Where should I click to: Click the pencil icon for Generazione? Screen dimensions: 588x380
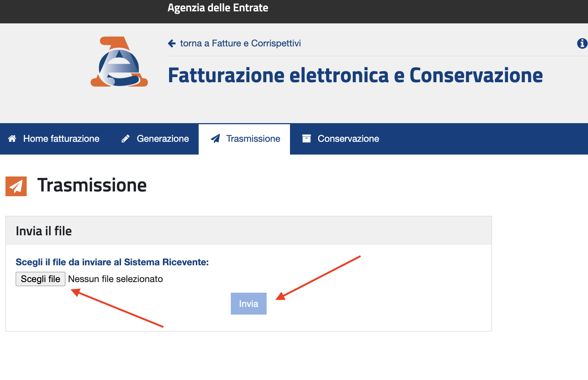pyautogui.click(x=125, y=138)
